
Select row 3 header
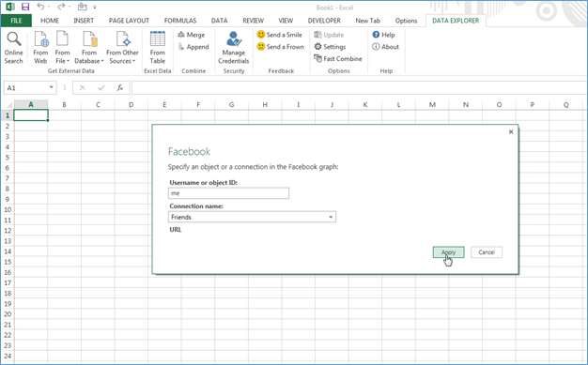(8, 136)
